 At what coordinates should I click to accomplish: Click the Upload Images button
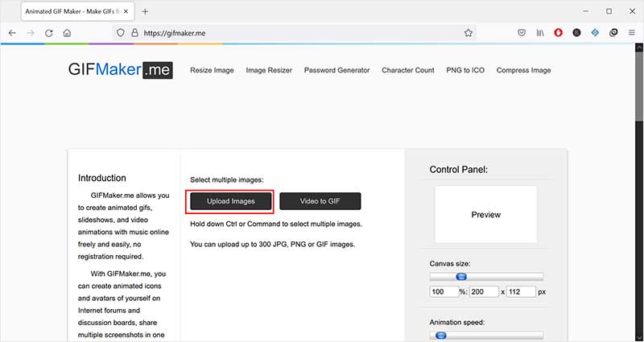[231, 201]
